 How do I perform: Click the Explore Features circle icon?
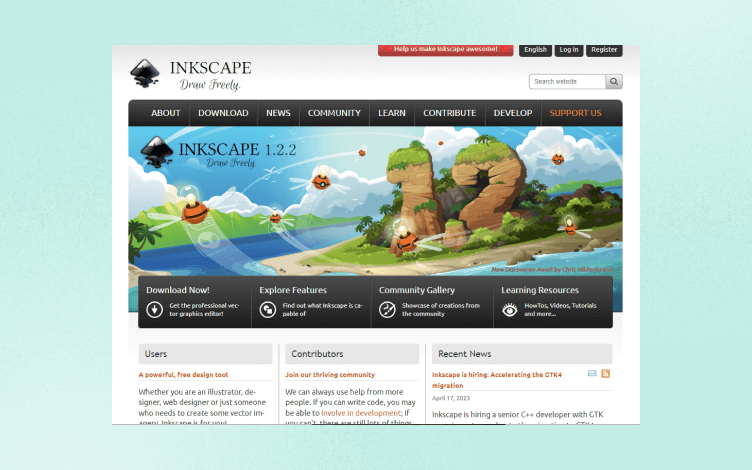pyautogui.click(x=268, y=309)
